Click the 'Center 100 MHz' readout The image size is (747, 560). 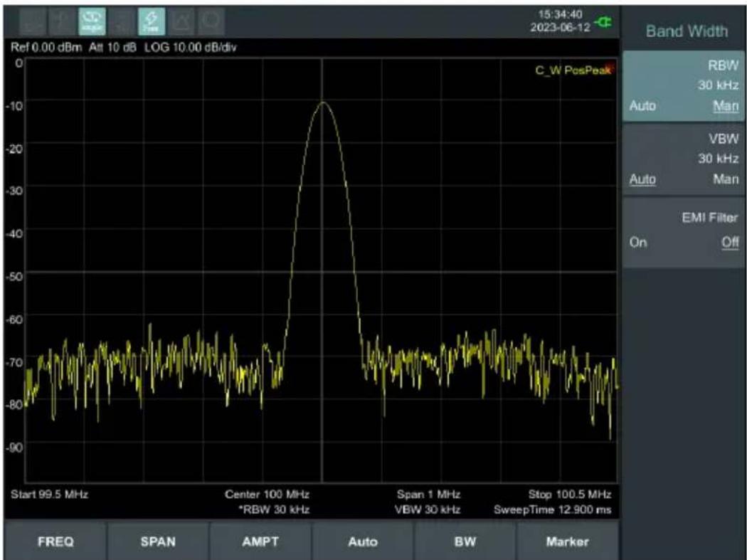point(267,495)
